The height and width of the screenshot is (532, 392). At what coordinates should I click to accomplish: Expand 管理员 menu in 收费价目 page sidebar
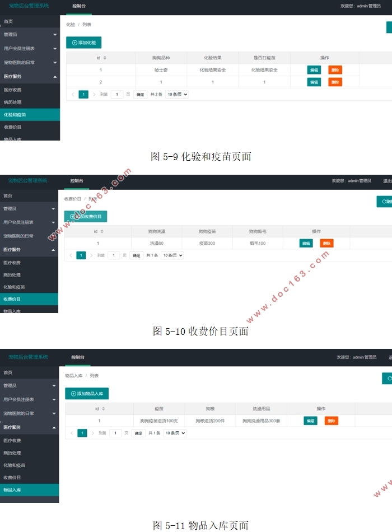29,209
